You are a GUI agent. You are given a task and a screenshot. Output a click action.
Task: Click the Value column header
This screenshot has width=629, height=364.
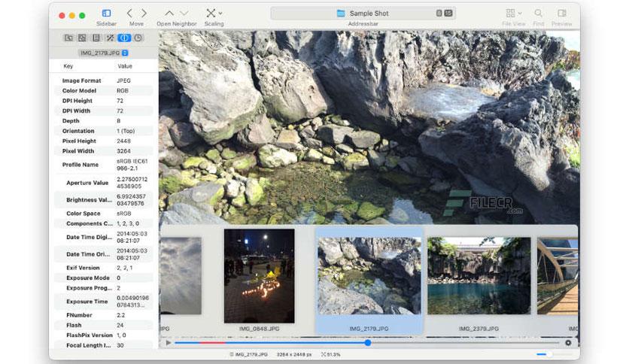[x=125, y=66]
